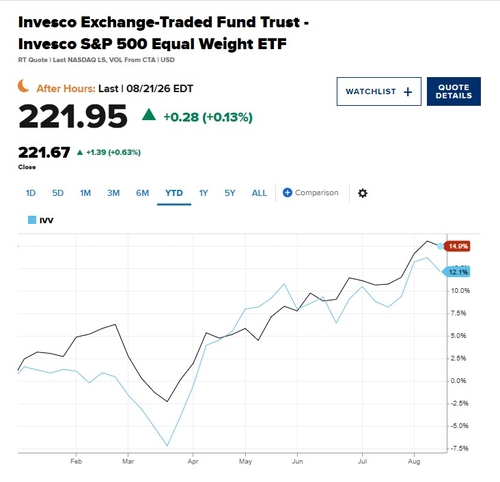Click the small green triangle beside close price
Image resolution: width=500 pixels, height=482 pixels.
pyautogui.click(x=80, y=152)
